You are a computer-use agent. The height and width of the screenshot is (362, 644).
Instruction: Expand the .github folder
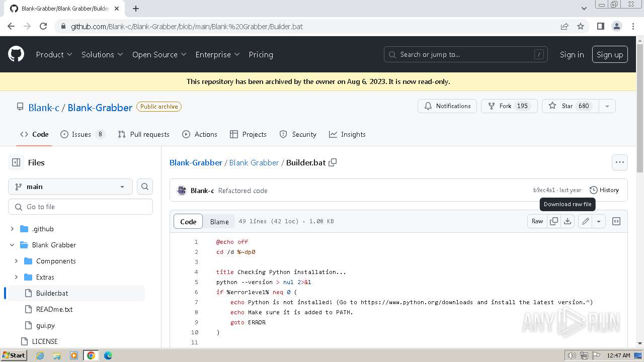(x=12, y=229)
